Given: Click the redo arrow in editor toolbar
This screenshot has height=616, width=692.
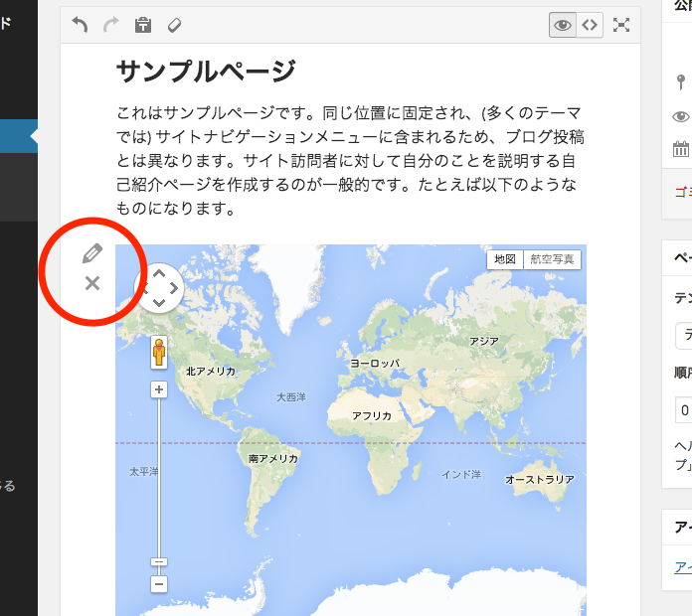Looking at the screenshot, I should pyautogui.click(x=110, y=26).
